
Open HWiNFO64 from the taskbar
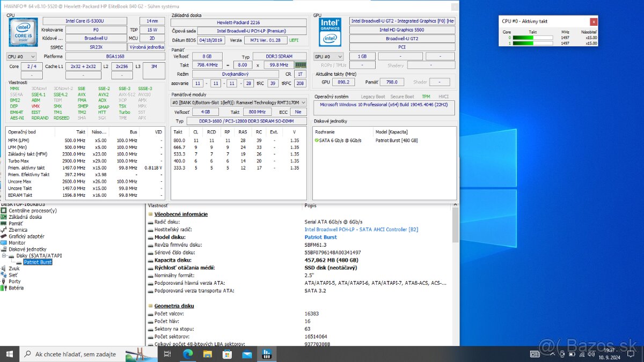267,354
